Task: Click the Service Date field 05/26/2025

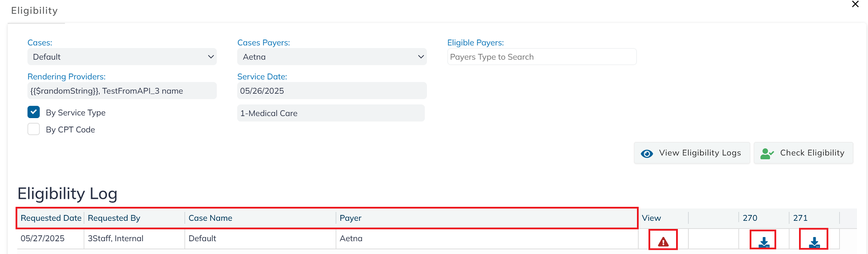Action: 332,90
